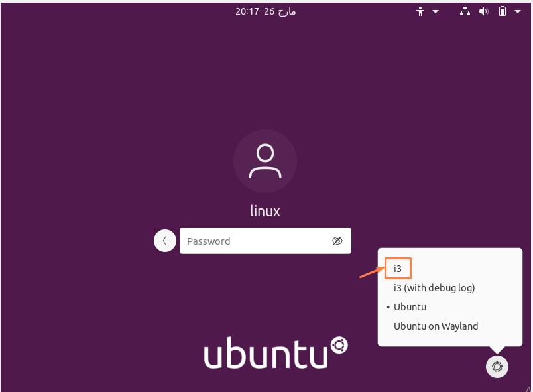Viewport: 533px width, 392px height.
Task: Open the system menu dropdown arrow
Action: (518, 11)
